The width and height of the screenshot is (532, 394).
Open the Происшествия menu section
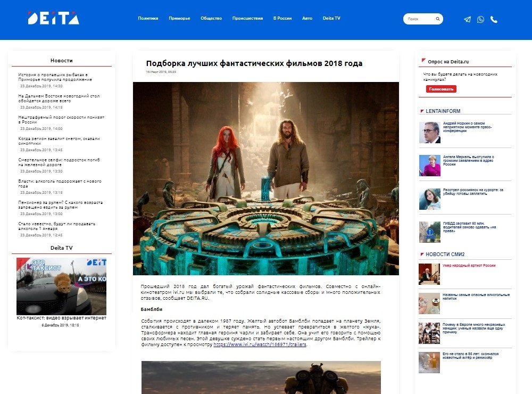pos(248,18)
